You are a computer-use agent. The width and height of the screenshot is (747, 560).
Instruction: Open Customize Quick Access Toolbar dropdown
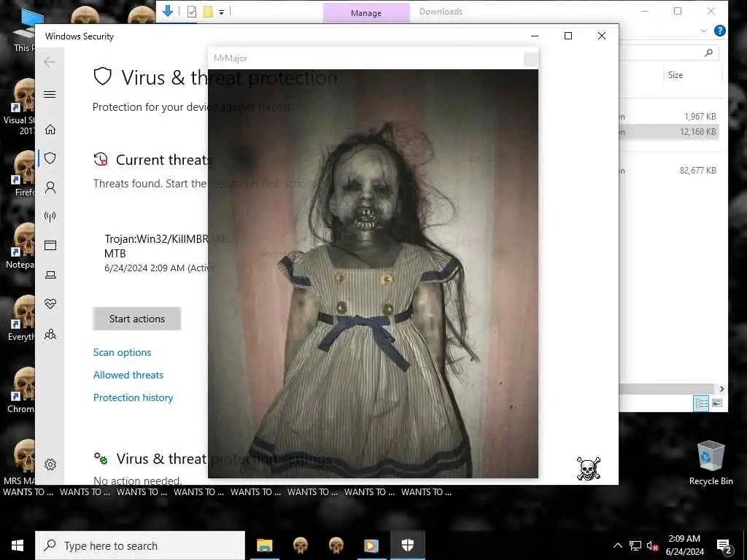click(222, 12)
